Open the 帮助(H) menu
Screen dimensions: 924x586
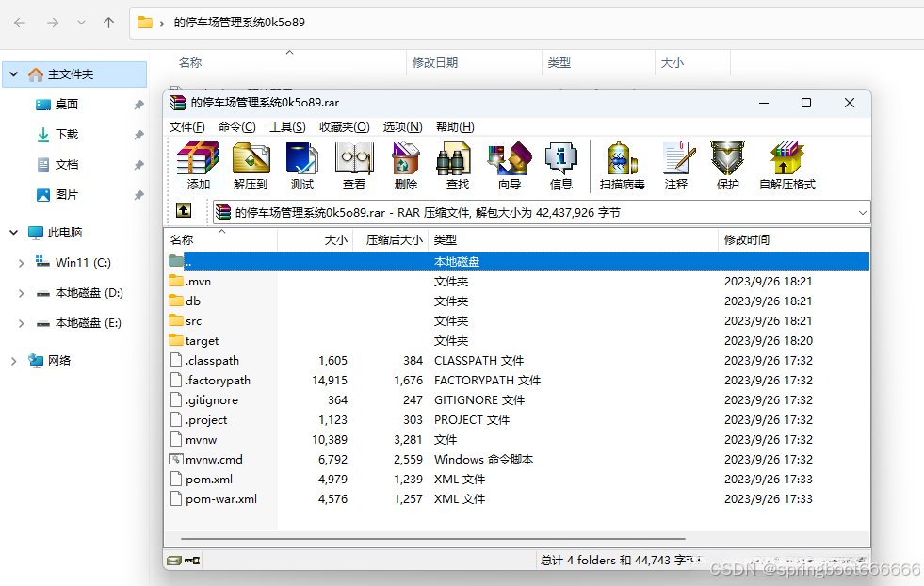click(x=455, y=127)
